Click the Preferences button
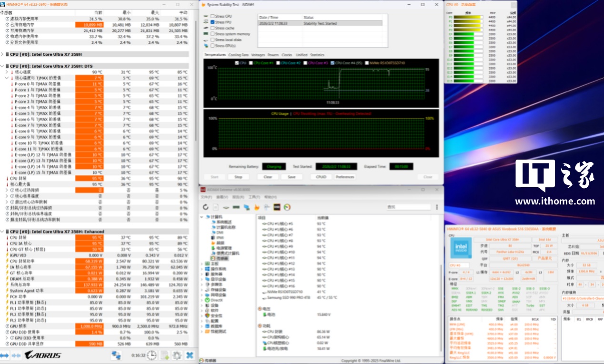 pyautogui.click(x=344, y=177)
